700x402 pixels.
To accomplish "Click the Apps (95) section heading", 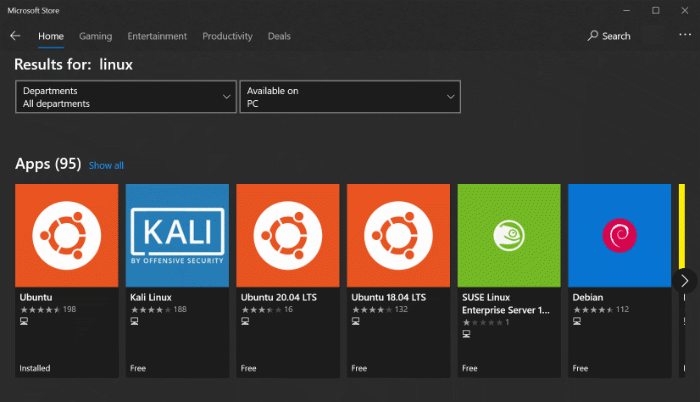I will pos(48,164).
